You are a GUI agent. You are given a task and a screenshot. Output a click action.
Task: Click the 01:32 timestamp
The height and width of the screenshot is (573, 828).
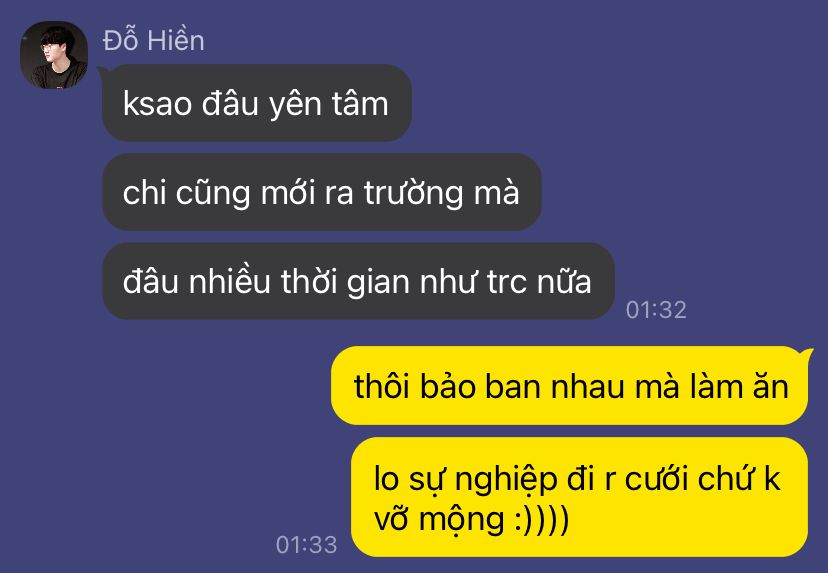656,309
